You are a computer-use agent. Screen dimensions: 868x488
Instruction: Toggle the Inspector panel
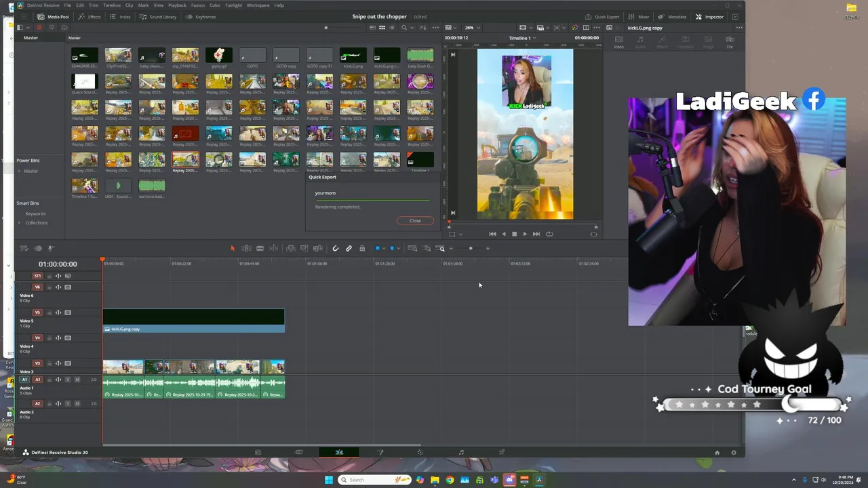710,17
